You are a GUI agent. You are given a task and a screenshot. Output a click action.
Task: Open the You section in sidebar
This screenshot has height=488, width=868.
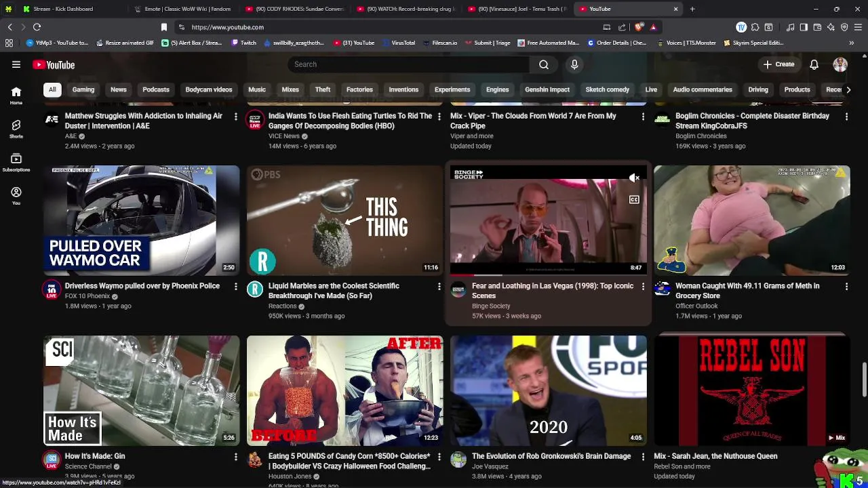point(16,195)
